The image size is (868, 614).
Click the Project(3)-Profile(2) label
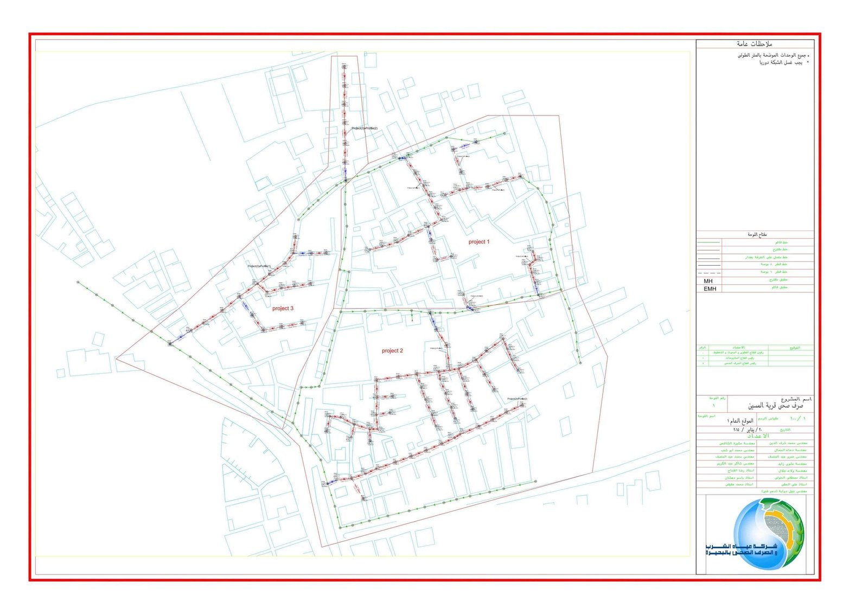(364, 129)
